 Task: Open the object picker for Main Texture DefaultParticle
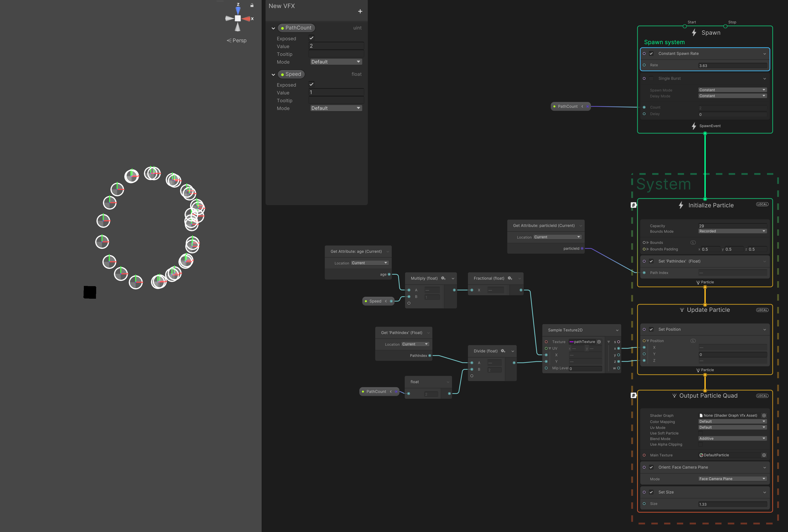pyautogui.click(x=764, y=455)
